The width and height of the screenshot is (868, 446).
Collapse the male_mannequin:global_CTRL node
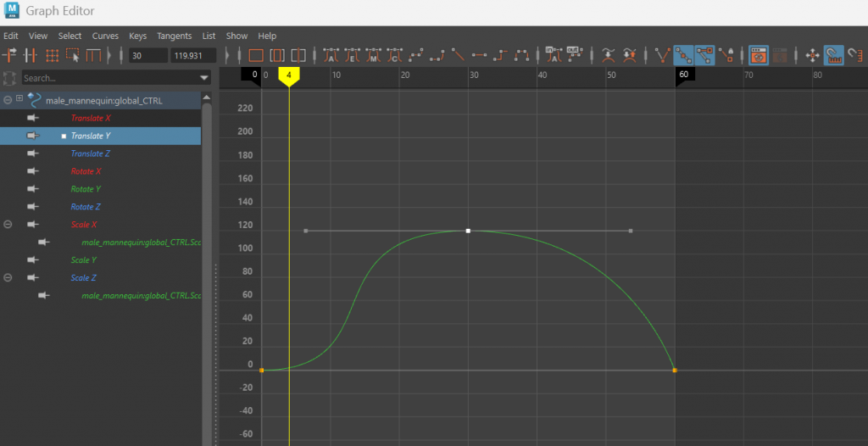8,100
